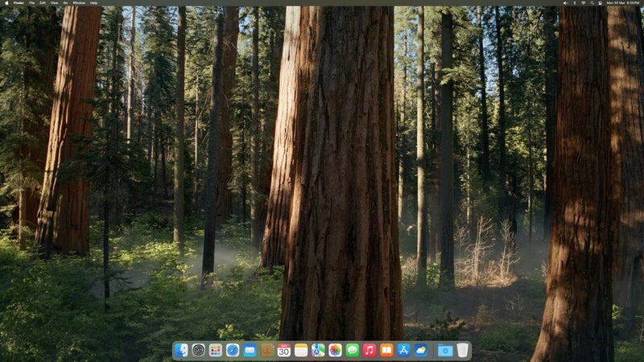Launch Safari from the Dock
644x362 pixels.
(233, 350)
